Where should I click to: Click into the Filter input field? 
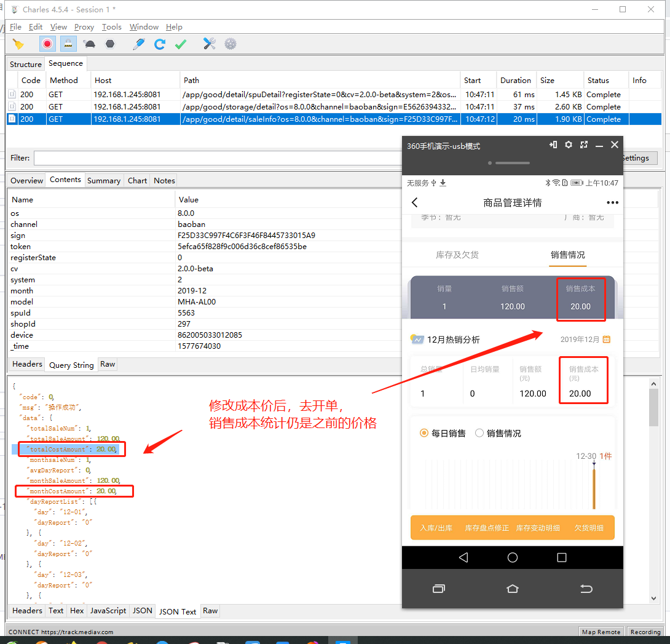click(218, 158)
